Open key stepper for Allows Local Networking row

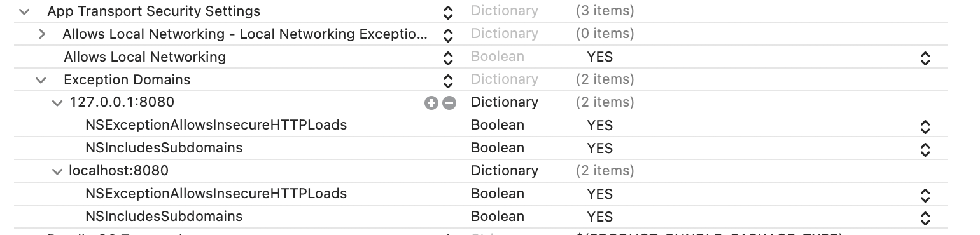click(448, 58)
